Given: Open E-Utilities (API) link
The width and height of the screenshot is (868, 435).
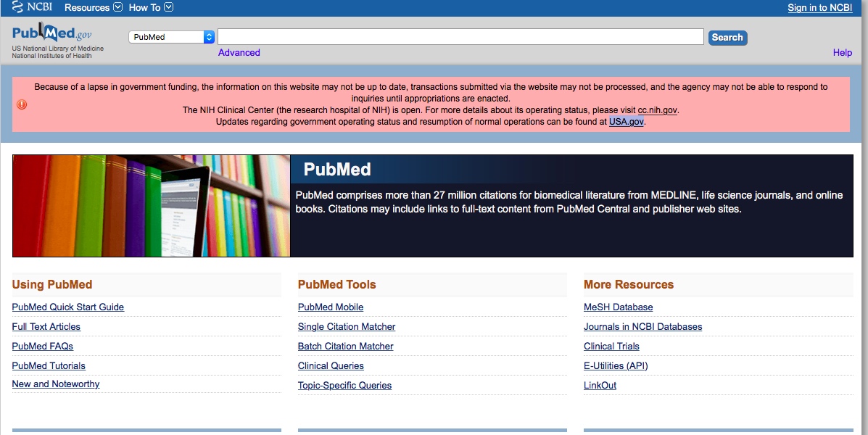Looking at the screenshot, I should click(x=616, y=366).
